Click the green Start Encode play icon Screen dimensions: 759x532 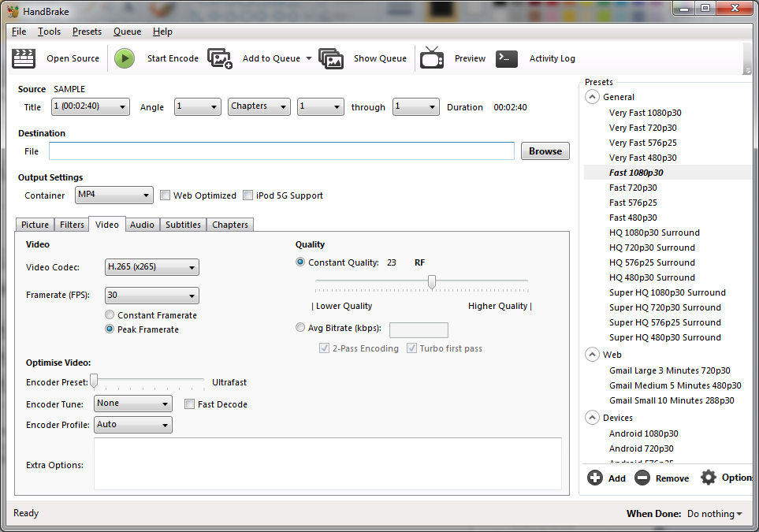click(125, 58)
